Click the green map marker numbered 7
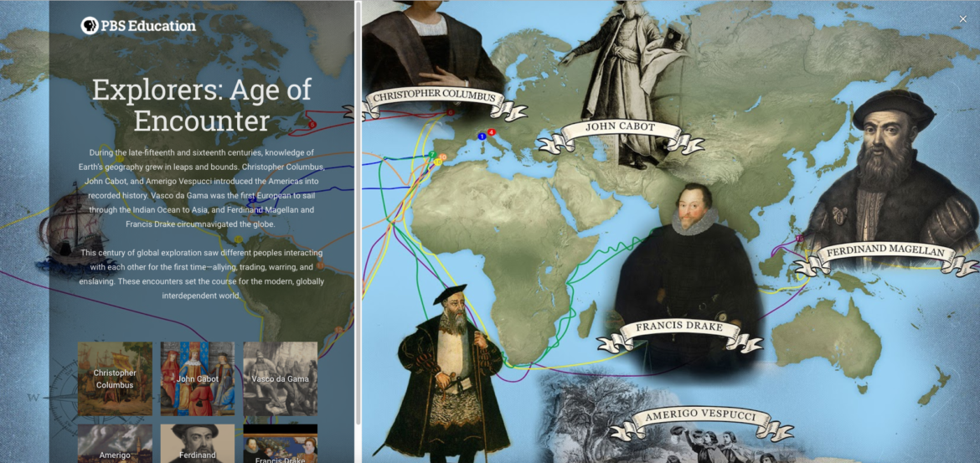 click(432, 154)
